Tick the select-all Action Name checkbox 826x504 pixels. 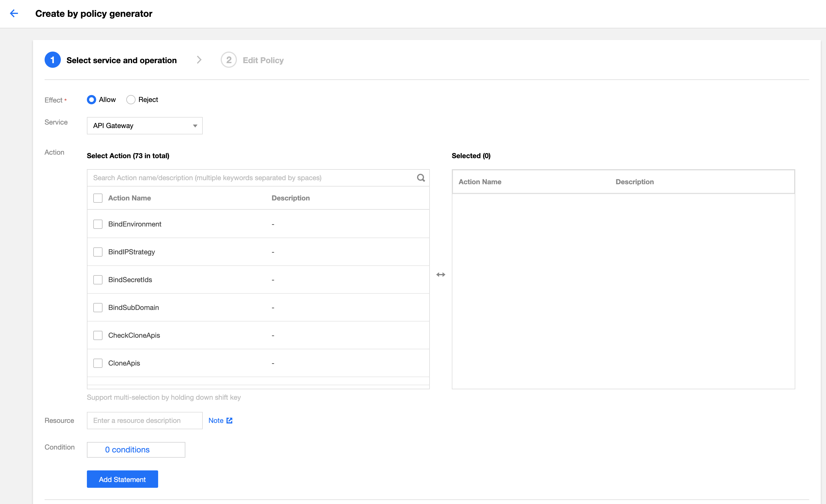[x=98, y=198]
